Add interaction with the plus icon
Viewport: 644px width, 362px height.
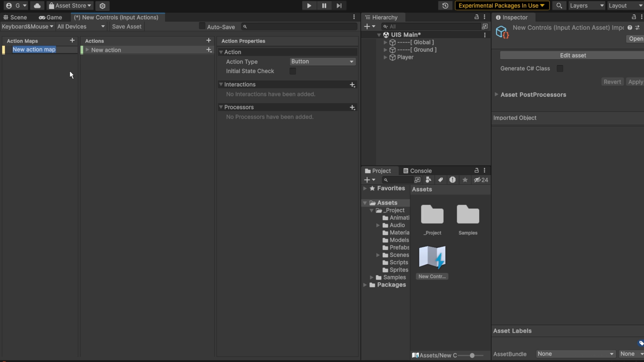tap(352, 85)
